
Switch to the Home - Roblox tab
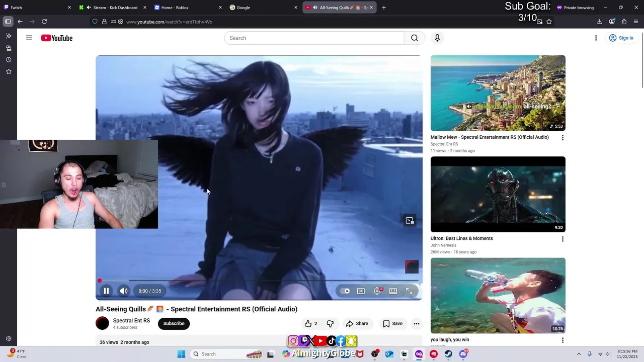pos(189,8)
